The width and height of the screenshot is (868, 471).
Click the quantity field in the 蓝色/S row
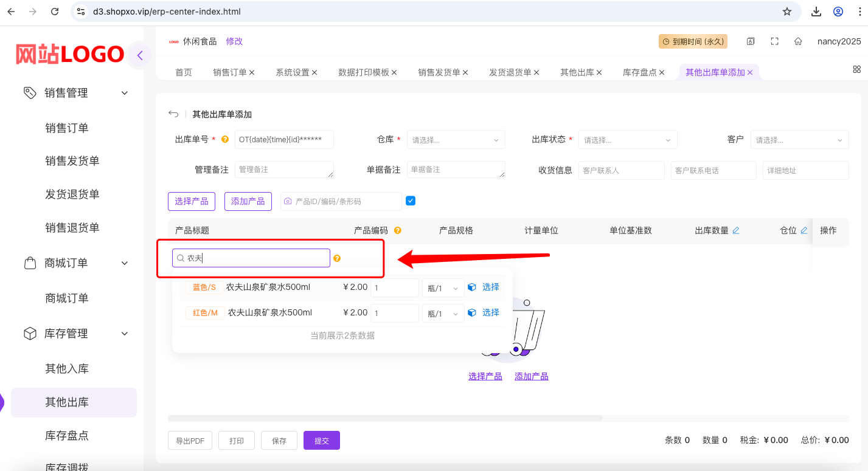[x=395, y=288]
